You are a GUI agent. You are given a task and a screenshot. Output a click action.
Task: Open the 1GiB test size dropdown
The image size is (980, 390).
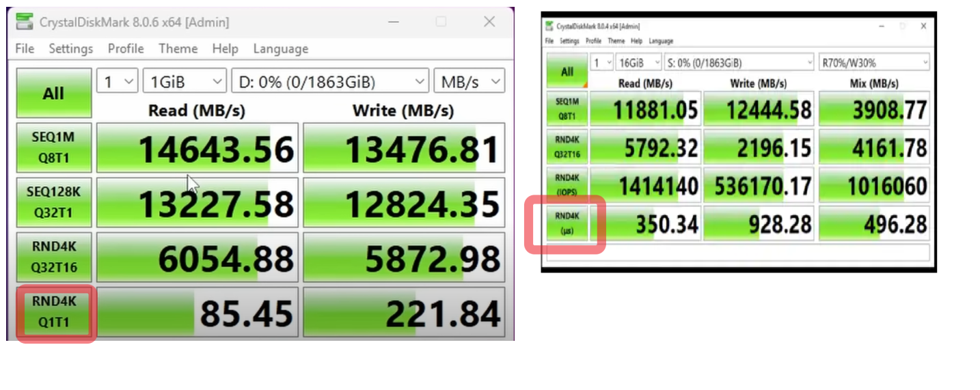(x=185, y=83)
